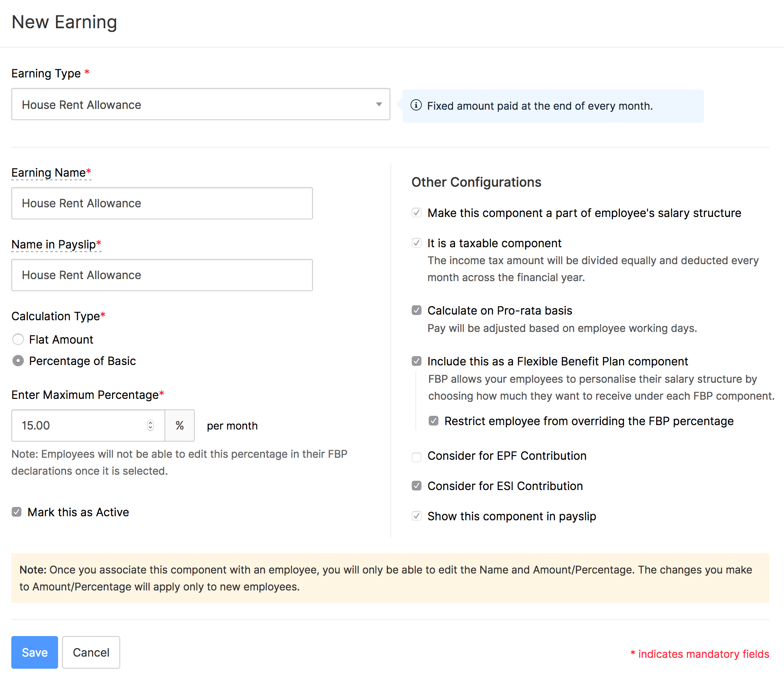Click the Cancel button

pyautogui.click(x=91, y=652)
